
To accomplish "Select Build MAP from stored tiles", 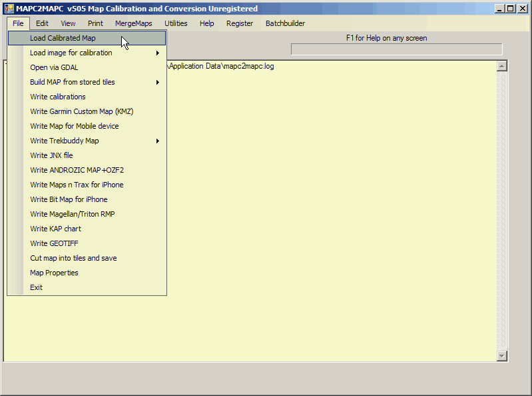I will click(x=87, y=82).
